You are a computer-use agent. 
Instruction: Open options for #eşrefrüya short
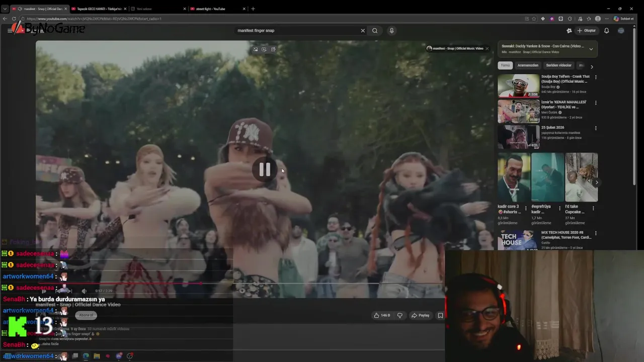[x=560, y=208]
